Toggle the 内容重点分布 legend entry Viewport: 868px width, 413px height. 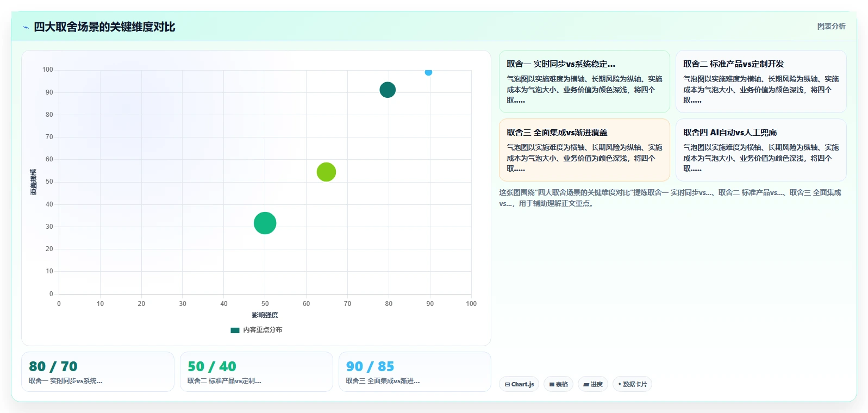click(x=257, y=330)
